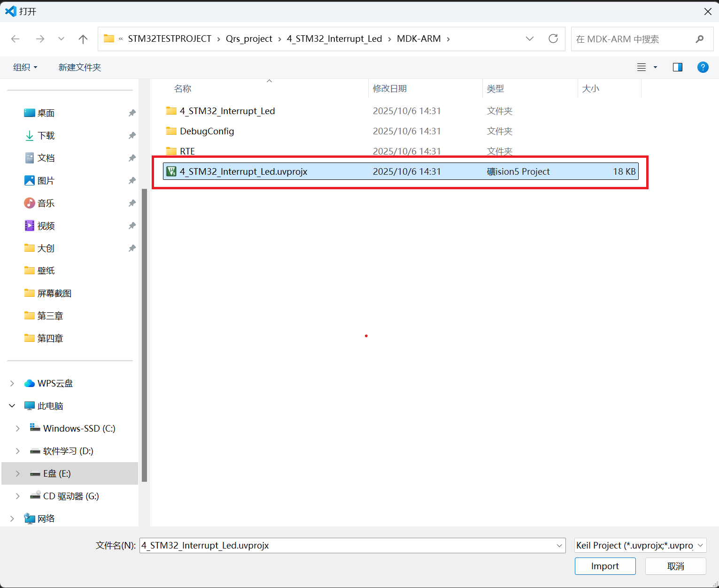Open 文档 in the quick access list

[x=46, y=158]
